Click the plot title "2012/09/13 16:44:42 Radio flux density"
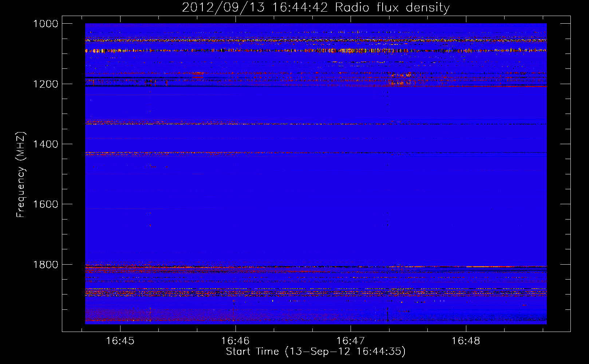Image resolution: width=589 pixels, height=364 pixels. coord(316,8)
